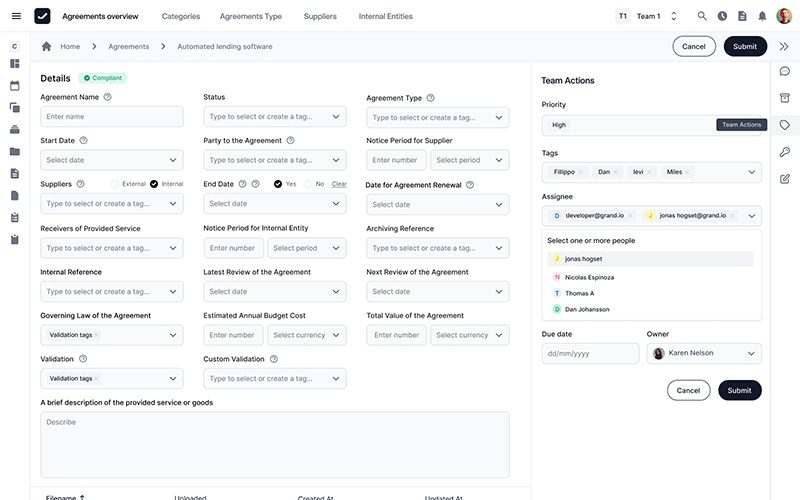
Task: Open the calendar icon in left sidebar
Action: point(15,86)
